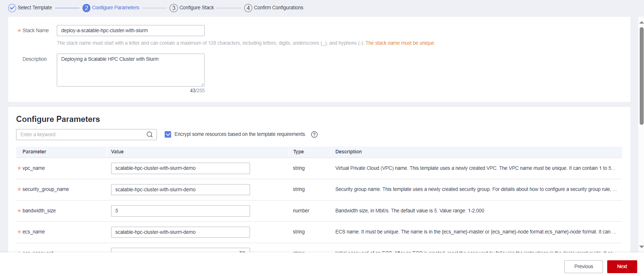Toggle the Encrypt some resources checkbox

pyautogui.click(x=168, y=134)
